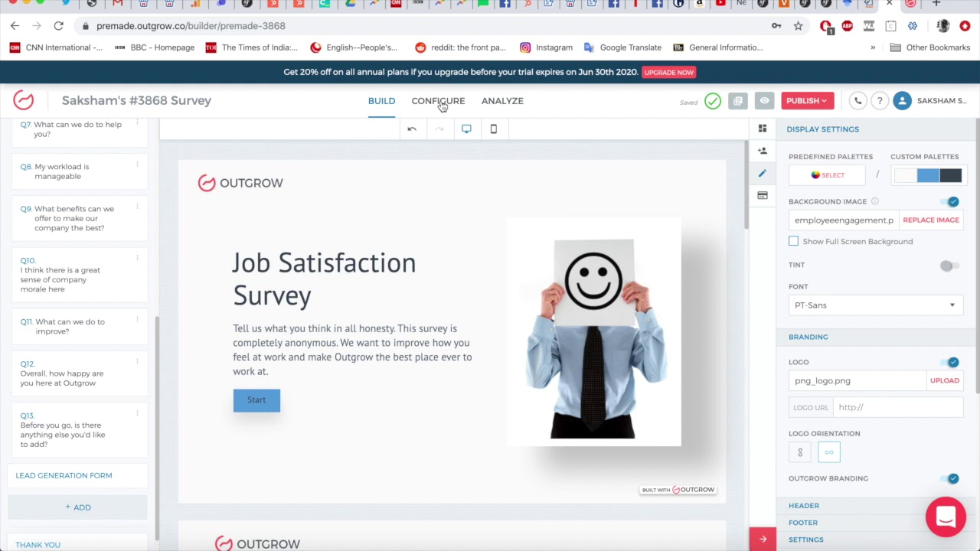Click the Upgrade Now button
Screen dimensions: 980x551
click(x=669, y=72)
